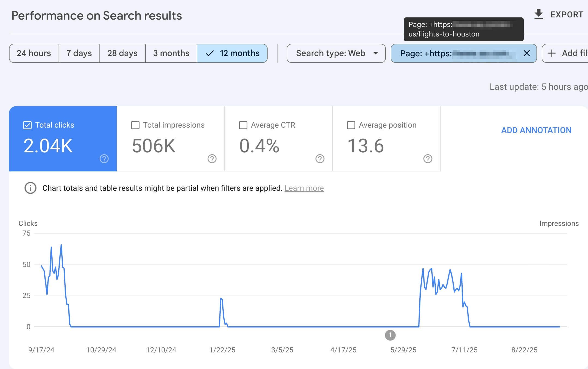
Task: Enable the Total impressions checkbox
Action: (135, 125)
